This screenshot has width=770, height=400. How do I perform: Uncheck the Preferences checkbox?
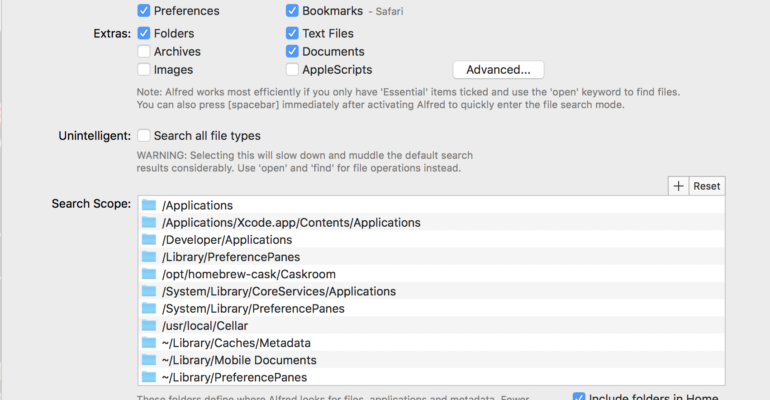tap(144, 10)
